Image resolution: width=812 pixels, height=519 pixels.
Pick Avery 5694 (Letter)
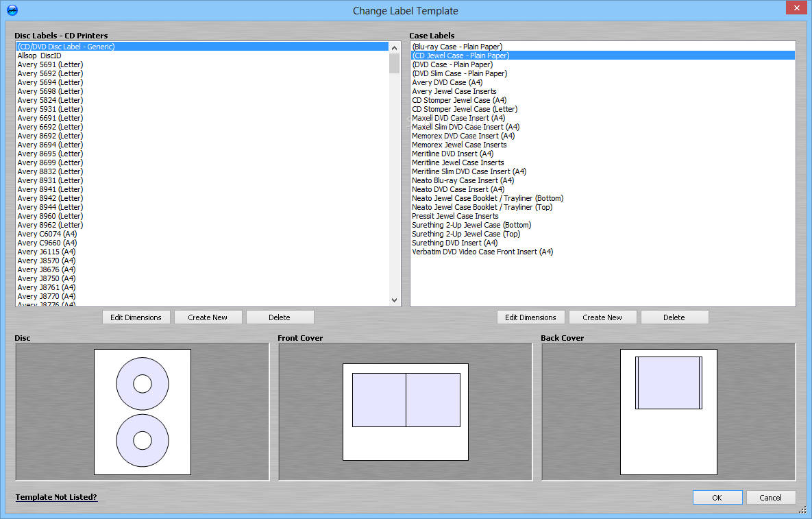202,82
